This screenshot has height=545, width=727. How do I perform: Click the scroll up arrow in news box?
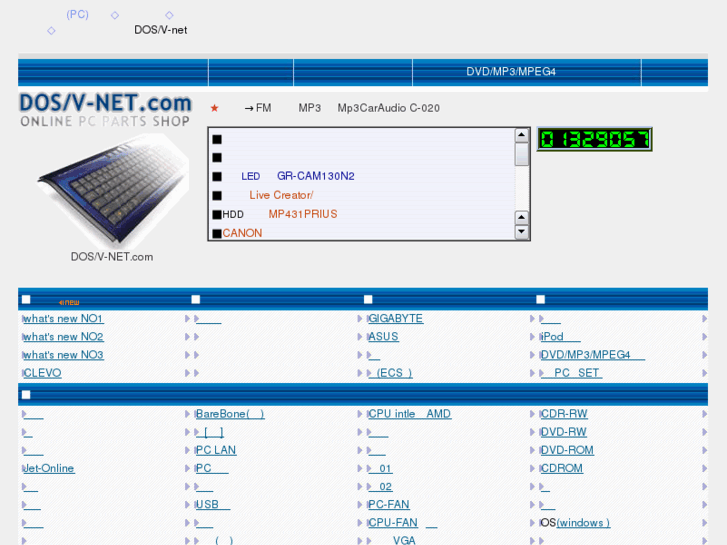(x=522, y=135)
